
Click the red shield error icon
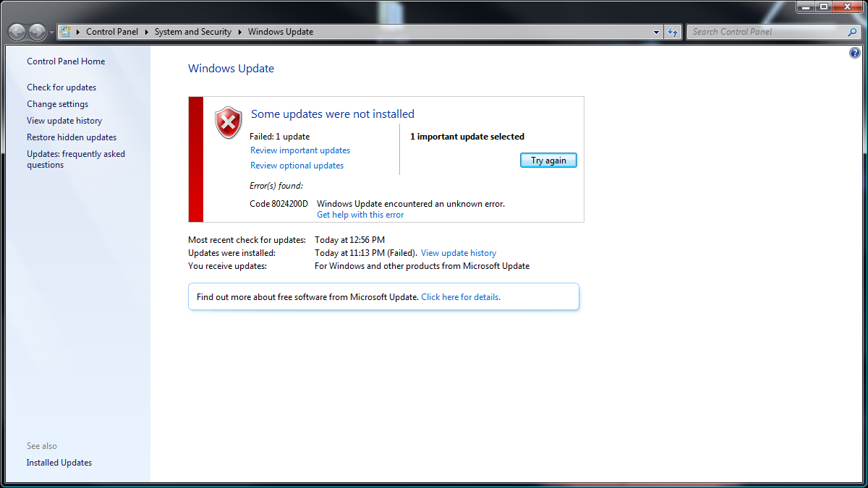tap(229, 122)
